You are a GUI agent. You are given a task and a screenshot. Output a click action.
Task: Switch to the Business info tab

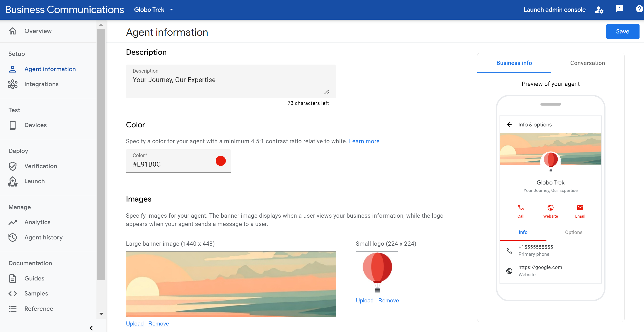(514, 63)
